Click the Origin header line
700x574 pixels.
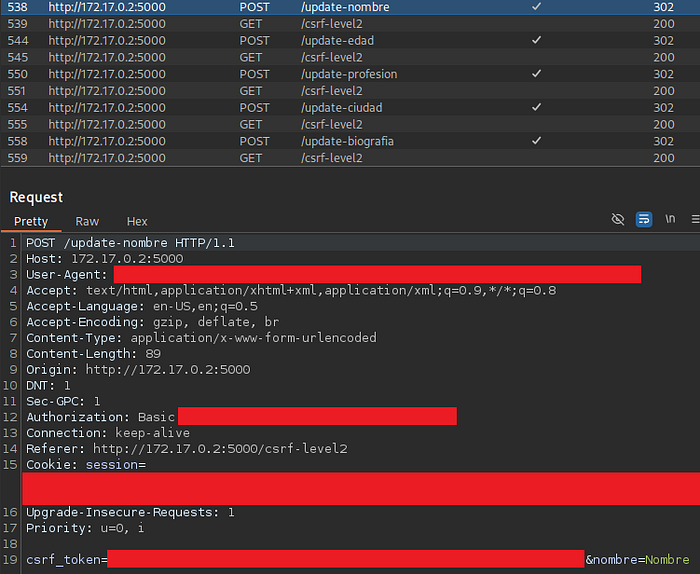pos(138,370)
